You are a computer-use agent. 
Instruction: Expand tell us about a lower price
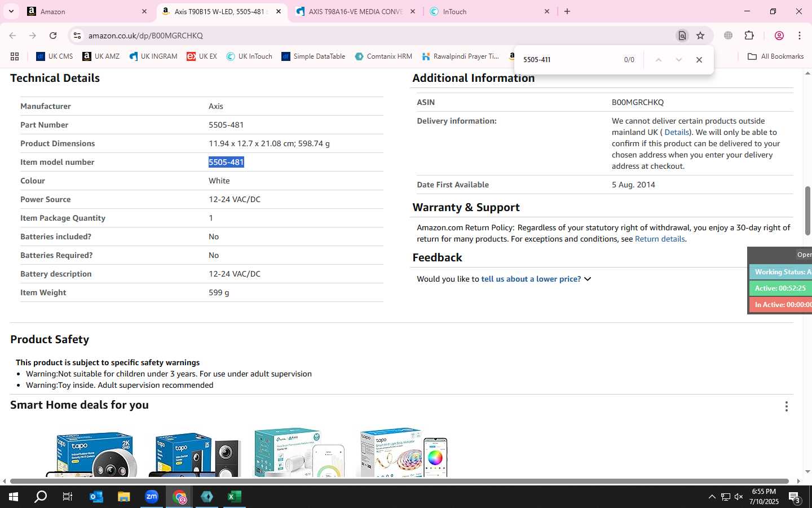536,279
